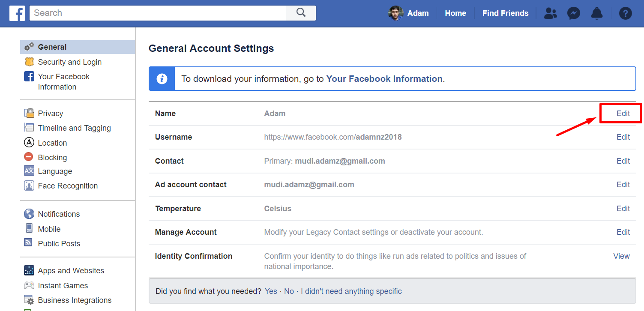Viewport: 644px width, 311px height.
Task: Click the search magnifier icon
Action: [300, 13]
